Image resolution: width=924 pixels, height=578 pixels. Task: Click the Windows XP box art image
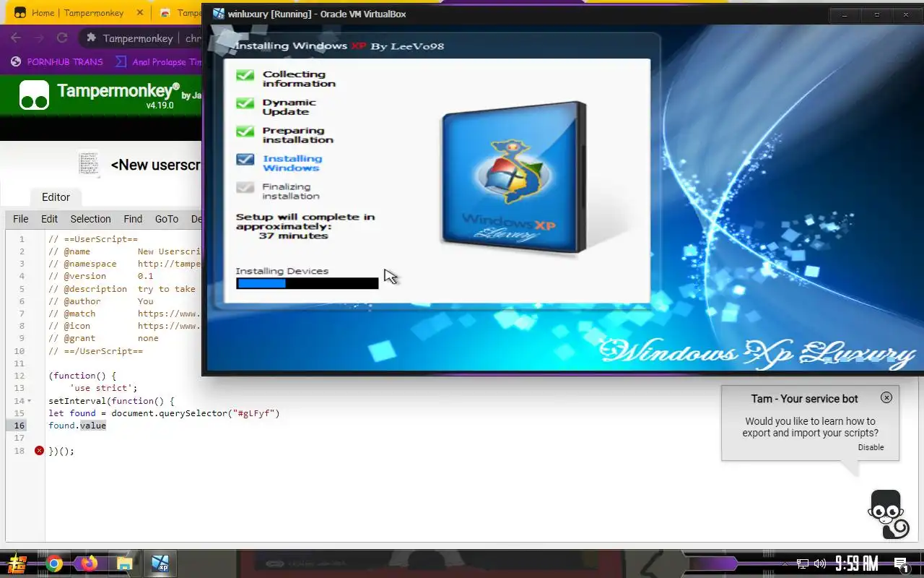(x=513, y=178)
